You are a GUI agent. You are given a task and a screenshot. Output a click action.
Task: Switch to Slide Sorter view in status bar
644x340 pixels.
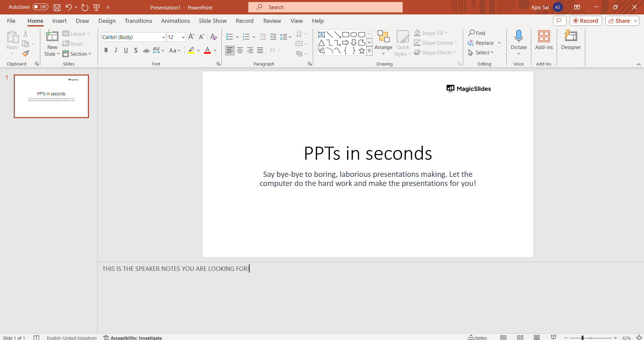point(520,337)
